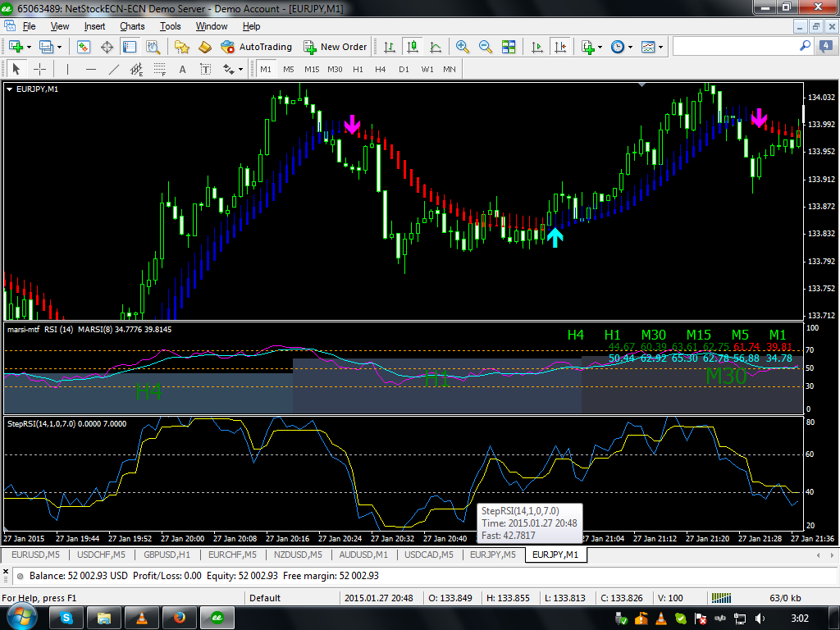Draw a horizontal line tool
Viewport: 840px width, 630px height.
[x=90, y=69]
